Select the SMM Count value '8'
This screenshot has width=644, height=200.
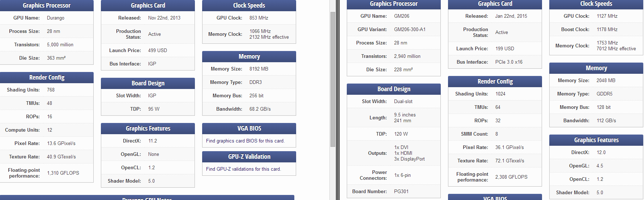(x=496, y=134)
